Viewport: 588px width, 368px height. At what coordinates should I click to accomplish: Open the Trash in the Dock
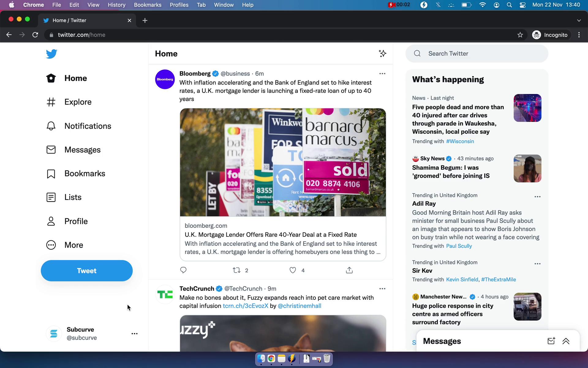coord(327,358)
